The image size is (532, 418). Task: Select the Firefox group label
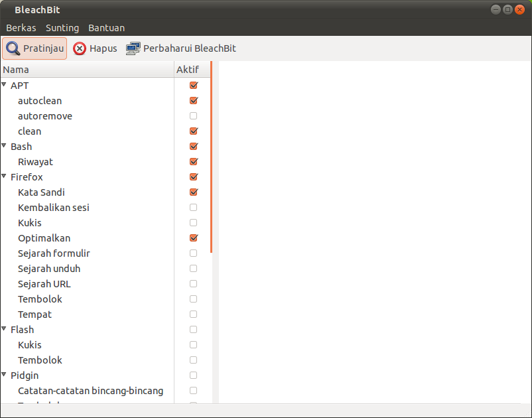point(27,177)
